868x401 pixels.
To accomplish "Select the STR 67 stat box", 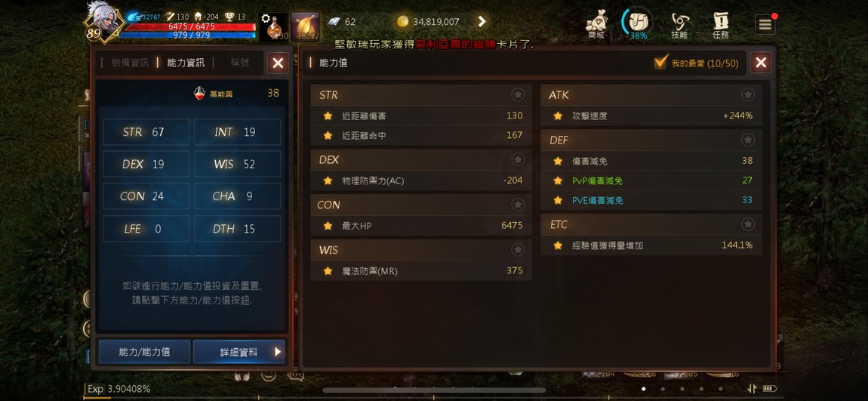I will [146, 132].
